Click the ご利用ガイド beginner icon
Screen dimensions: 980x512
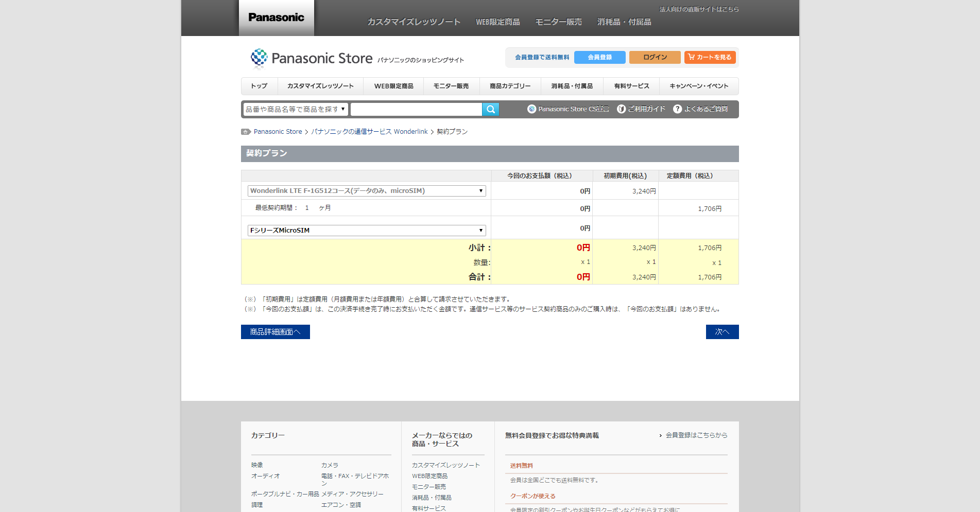(621, 109)
